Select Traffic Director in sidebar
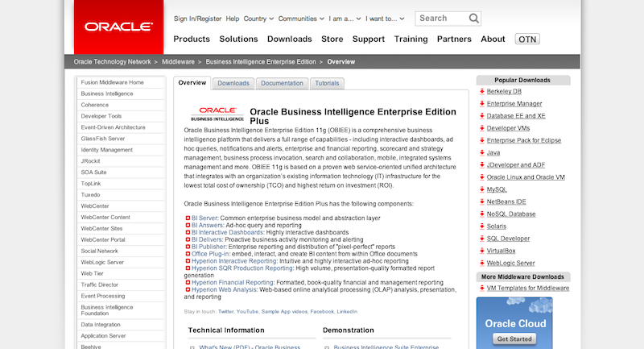Screen dimensions: 644x349 [x=99, y=285]
